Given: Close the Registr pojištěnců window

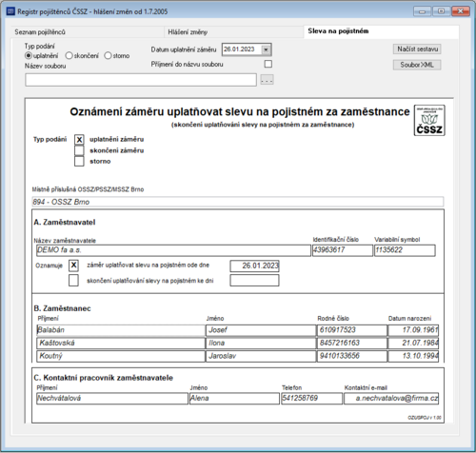Looking at the screenshot, I should [461, 11].
